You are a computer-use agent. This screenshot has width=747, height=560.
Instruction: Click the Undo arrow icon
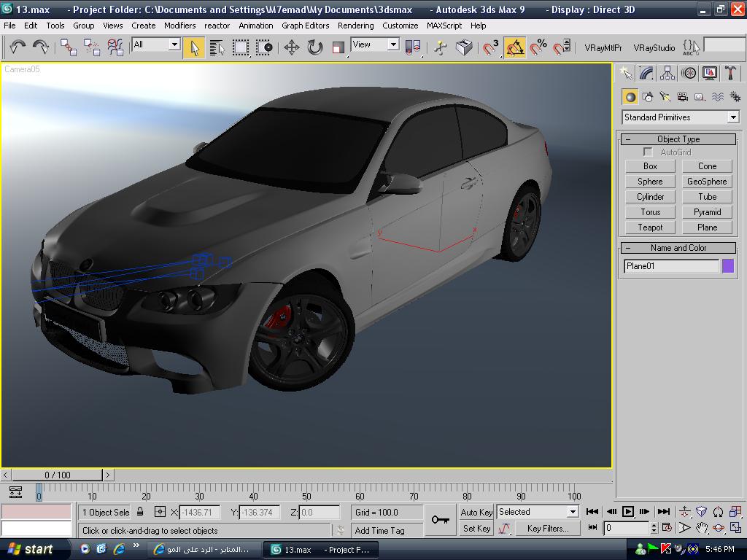point(18,47)
